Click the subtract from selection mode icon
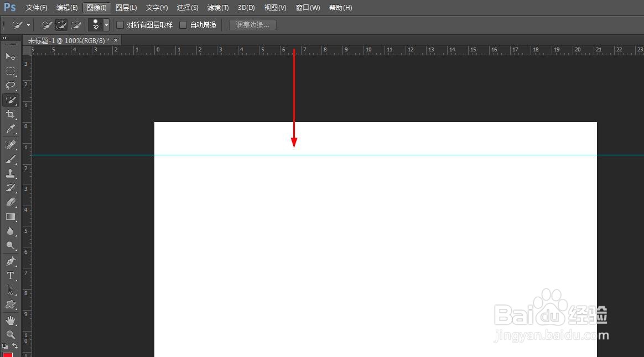 [x=76, y=25]
